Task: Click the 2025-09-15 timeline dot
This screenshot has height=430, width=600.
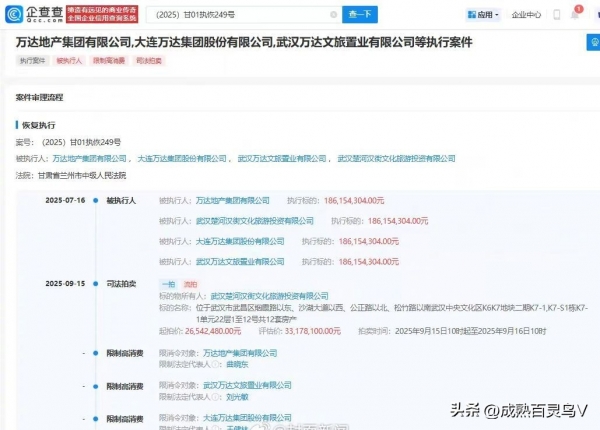Action: pyautogui.click(x=96, y=284)
